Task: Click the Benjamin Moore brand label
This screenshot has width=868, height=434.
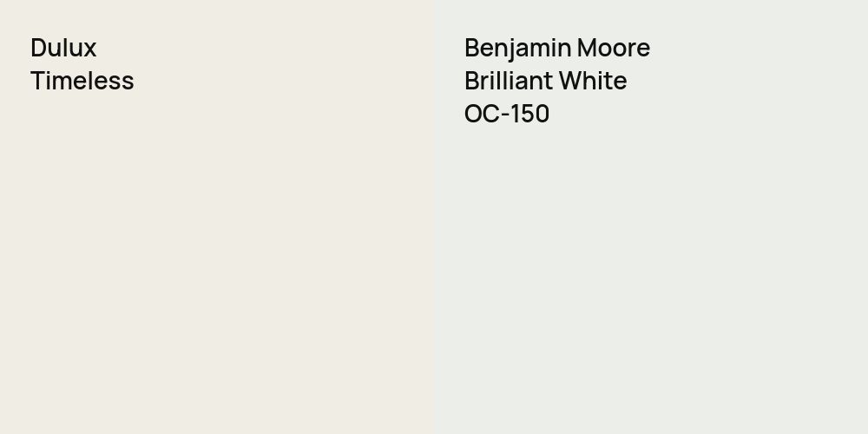Action: 556,48
